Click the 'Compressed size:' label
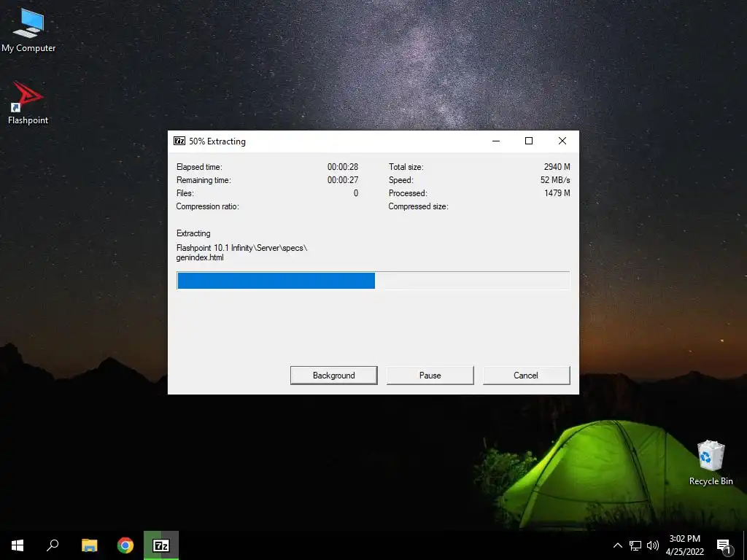Image resolution: width=747 pixels, height=560 pixels. coord(418,206)
